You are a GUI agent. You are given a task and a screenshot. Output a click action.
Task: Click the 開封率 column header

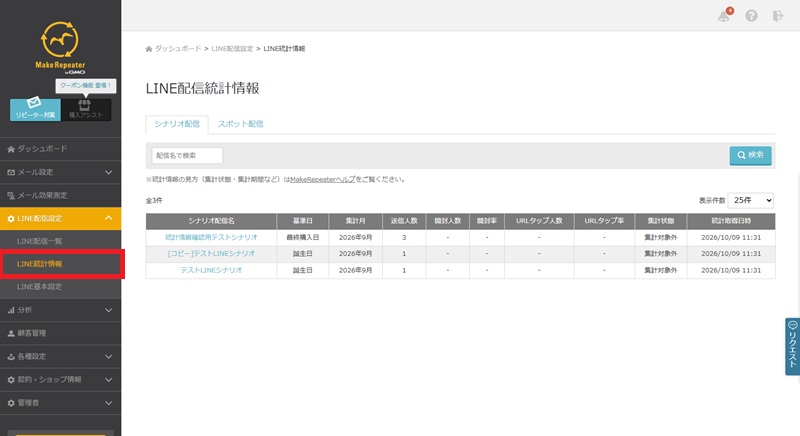click(x=487, y=221)
